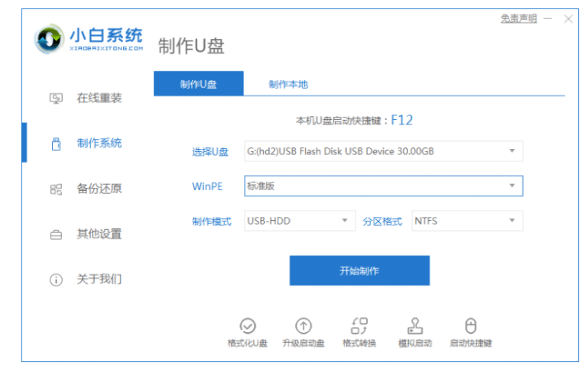Click the 模拟启动 joystick icon

[415, 325]
